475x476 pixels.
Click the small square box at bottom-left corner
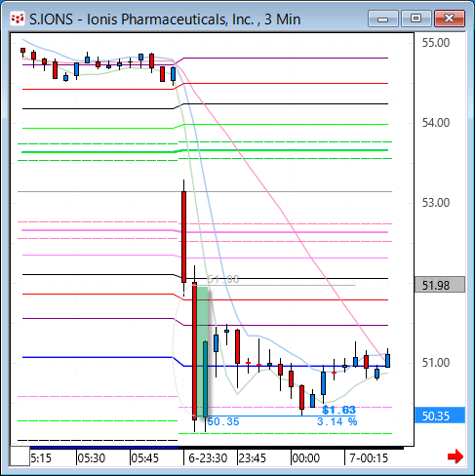click(20, 456)
